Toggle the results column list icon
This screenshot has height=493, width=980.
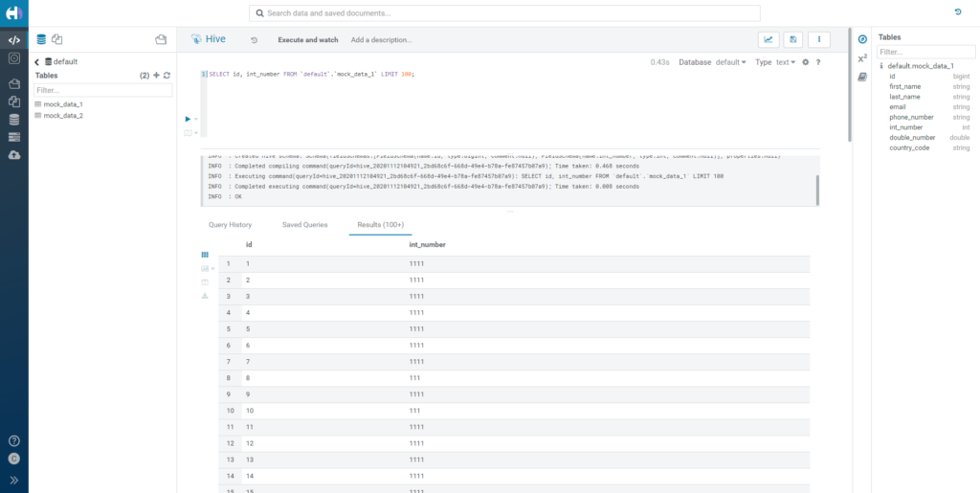tap(205, 282)
